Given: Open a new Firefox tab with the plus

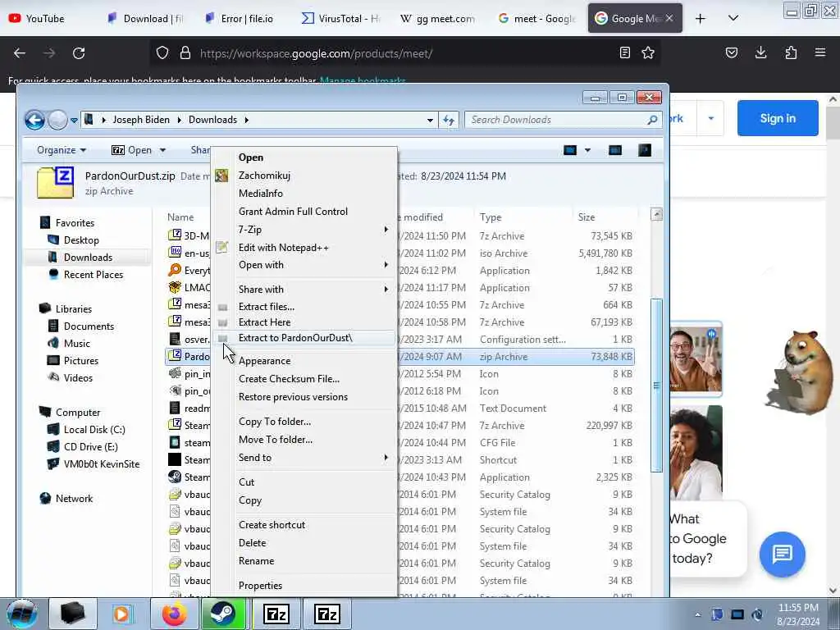Looking at the screenshot, I should [701, 19].
